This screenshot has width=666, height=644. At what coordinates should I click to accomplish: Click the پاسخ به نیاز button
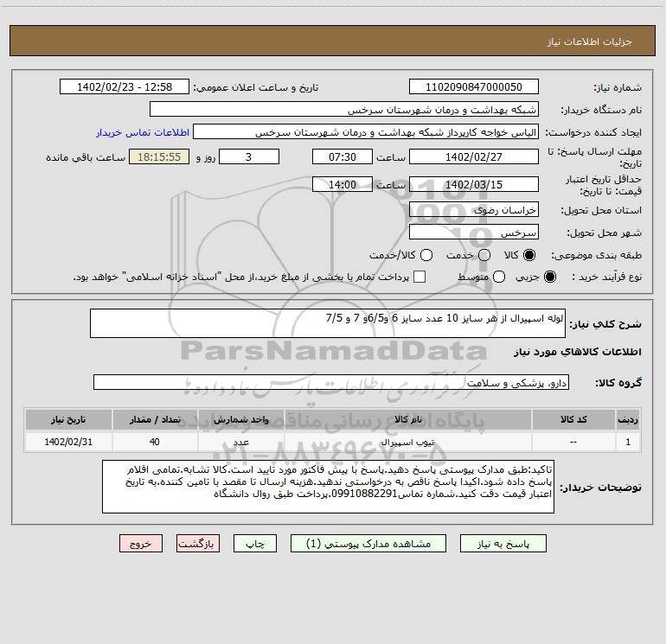[503, 544]
